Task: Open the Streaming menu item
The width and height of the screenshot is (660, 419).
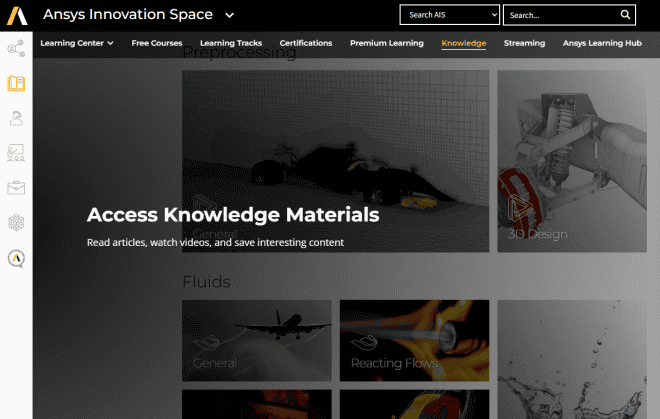Action: click(x=524, y=43)
